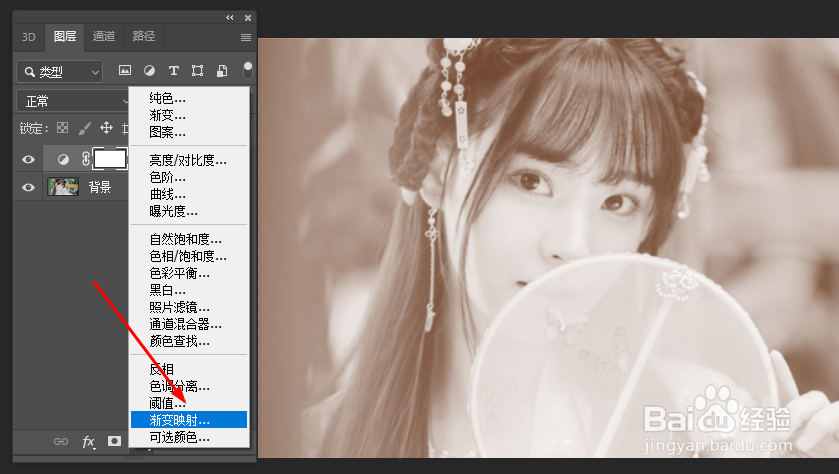
Task: Switch to the 3D tab
Action: point(28,37)
